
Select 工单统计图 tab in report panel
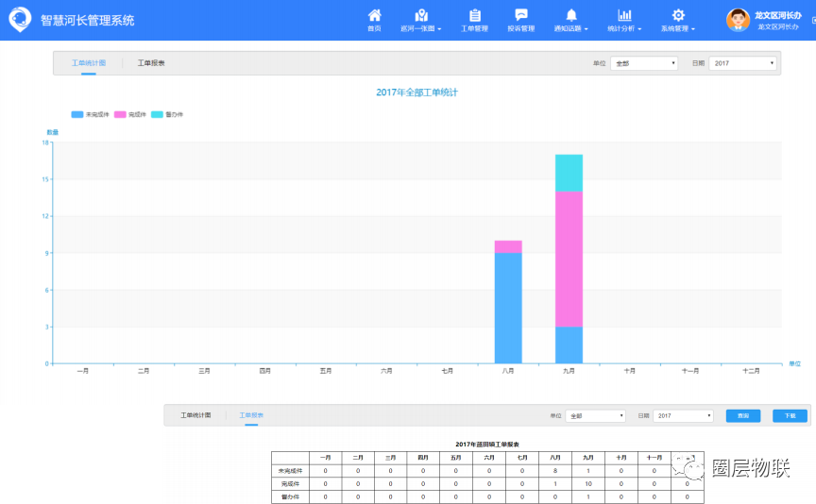pos(195,415)
